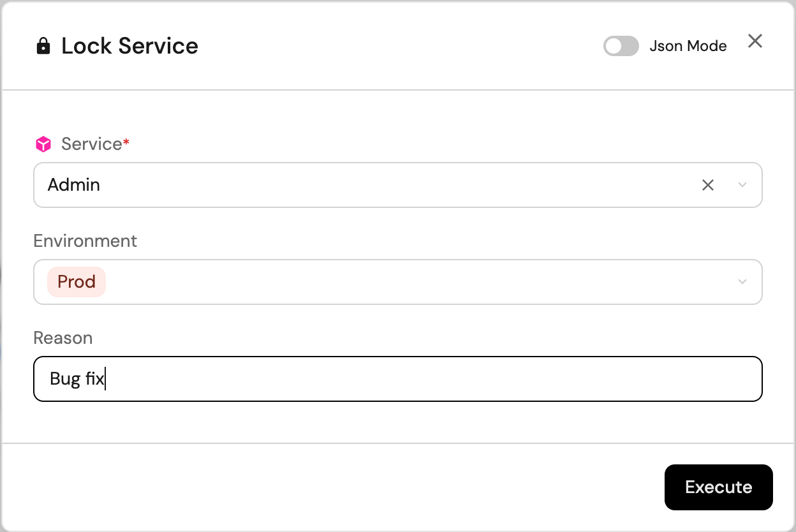This screenshot has height=532, width=796.
Task: Clear the Admin selection with its X icon
Action: (x=708, y=185)
